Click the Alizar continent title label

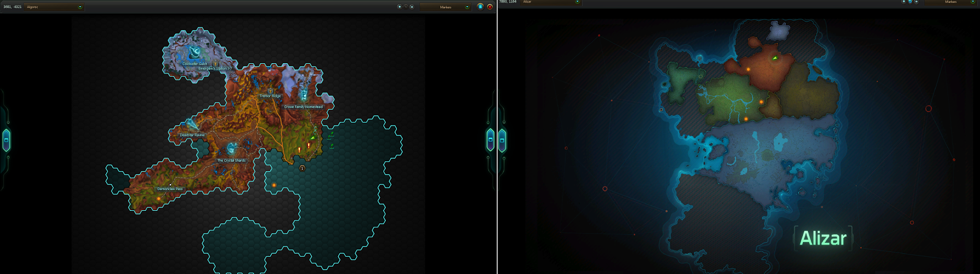tap(823, 238)
